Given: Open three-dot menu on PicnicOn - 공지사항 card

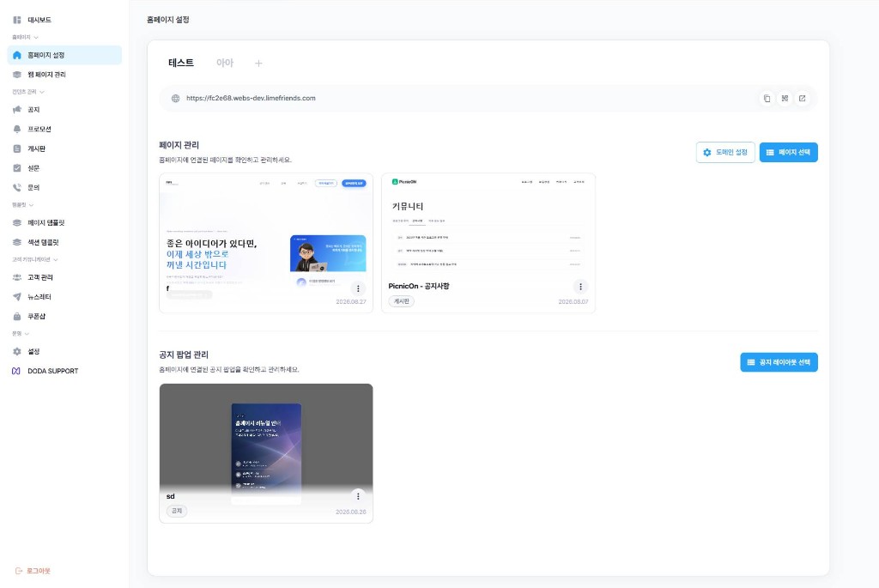Looking at the screenshot, I should pos(581,287).
